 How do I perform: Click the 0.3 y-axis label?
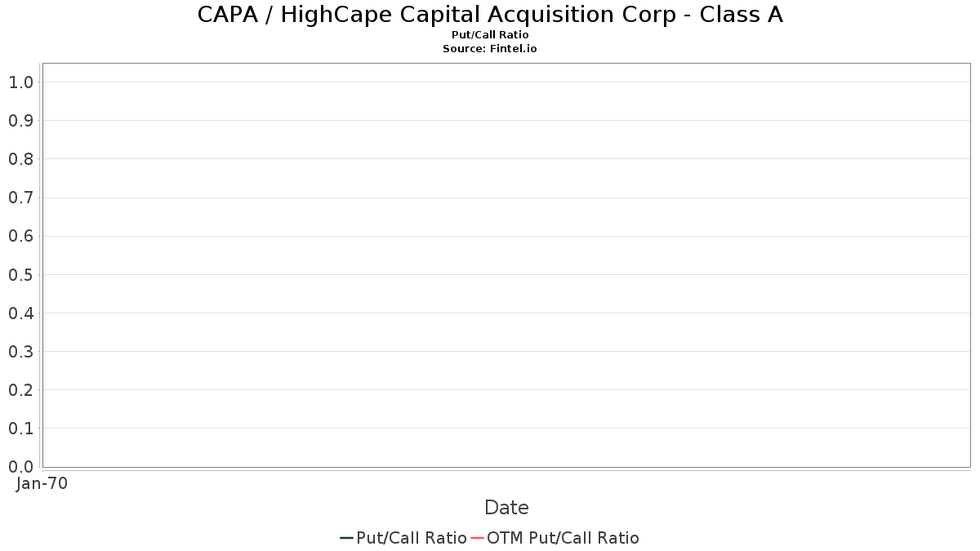tap(20, 352)
